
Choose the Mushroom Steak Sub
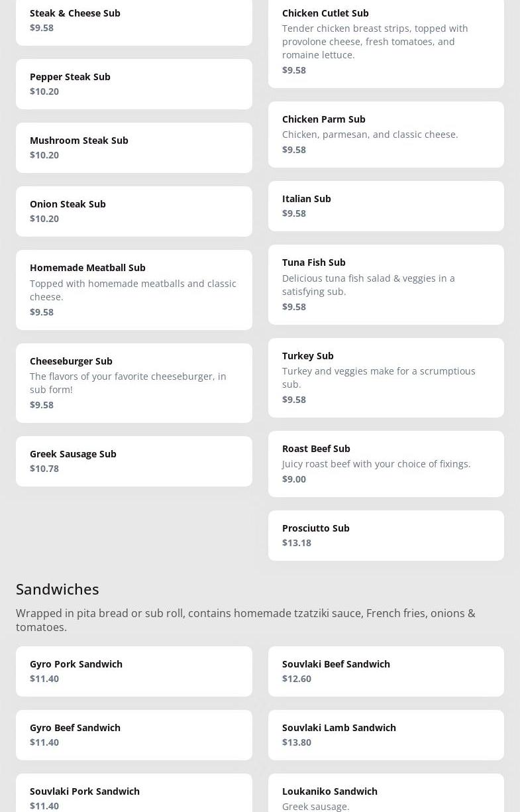[134, 148]
